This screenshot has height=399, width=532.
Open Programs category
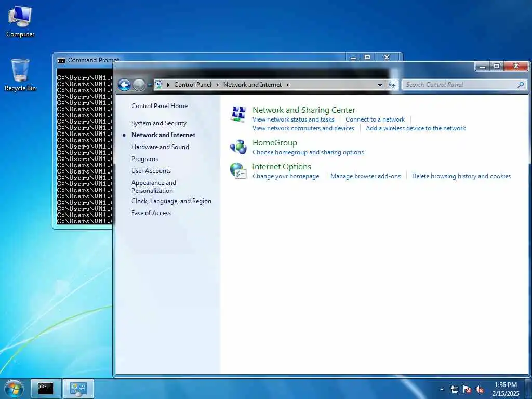coord(144,159)
